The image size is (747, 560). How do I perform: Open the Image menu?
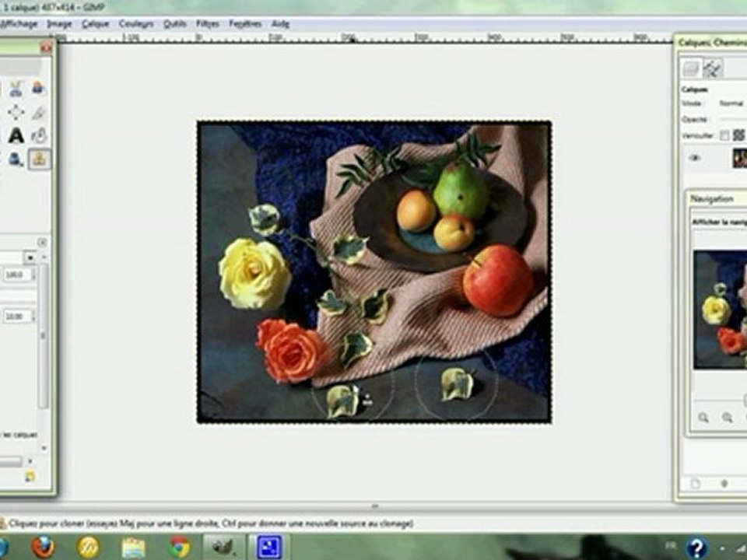coord(59,23)
